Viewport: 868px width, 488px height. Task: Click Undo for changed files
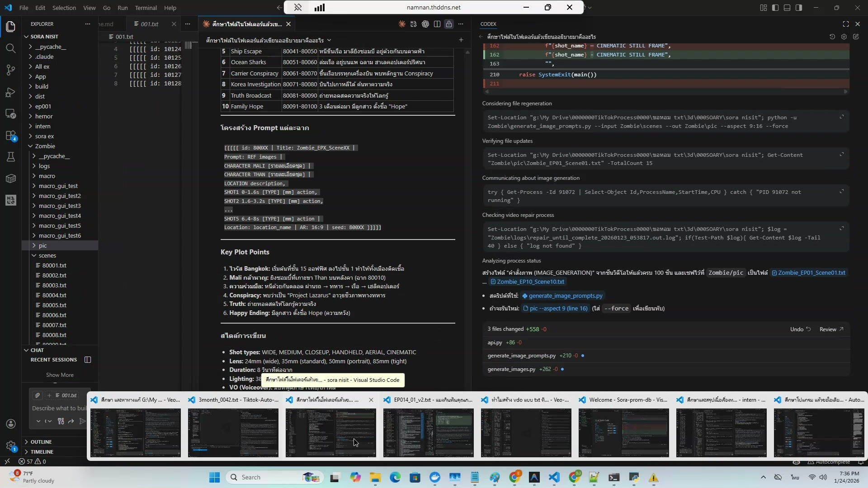coord(800,329)
